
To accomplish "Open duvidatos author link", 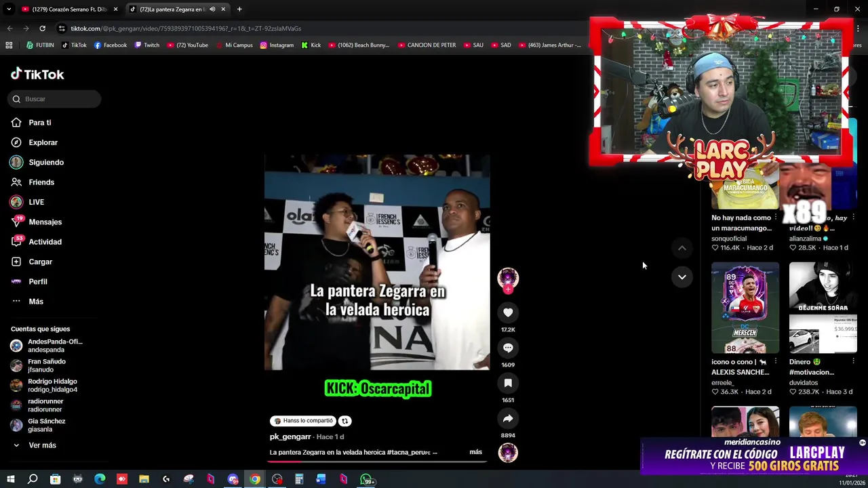I will coord(804,383).
